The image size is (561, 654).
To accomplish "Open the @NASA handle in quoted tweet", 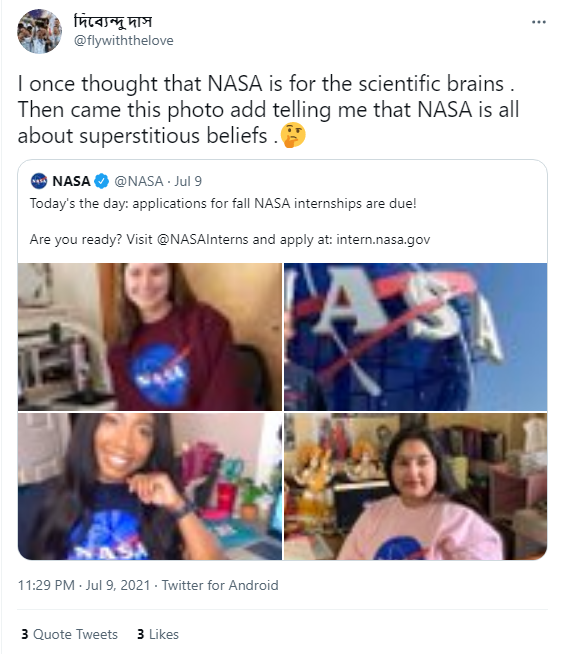I will tap(138, 181).
